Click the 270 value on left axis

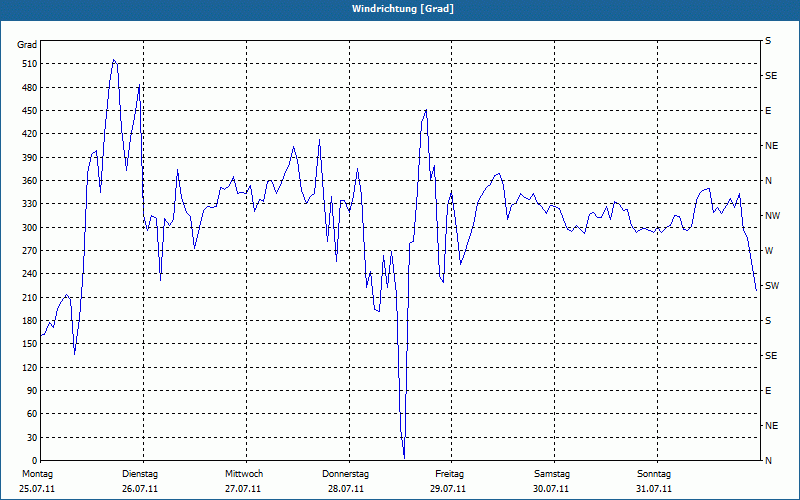pyautogui.click(x=30, y=251)
